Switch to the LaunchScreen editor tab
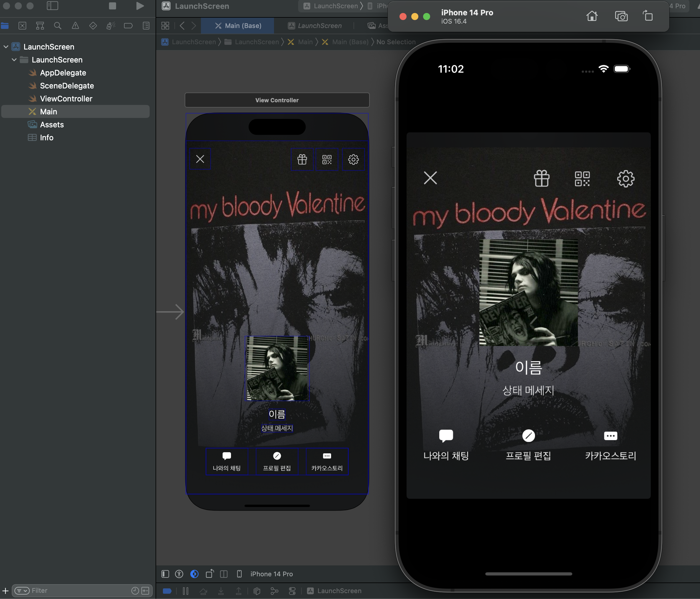 (315, 26)
